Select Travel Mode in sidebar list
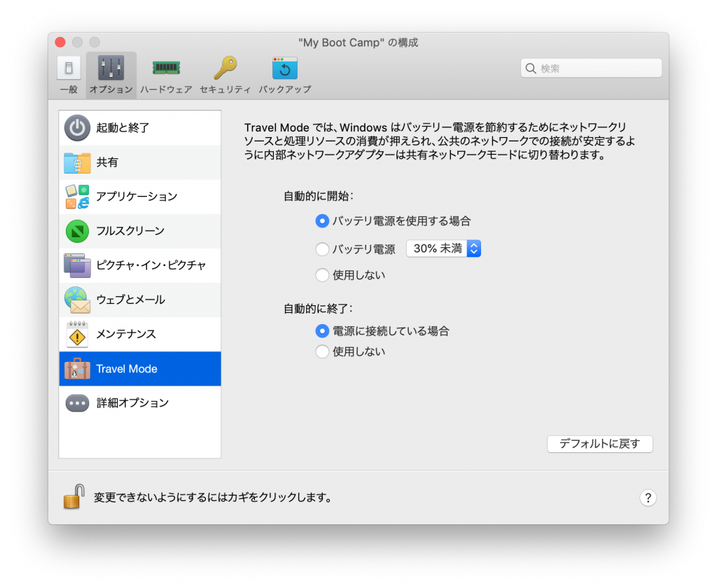Viewport: 717px width, 588px height. pyautogui.click(x=140, y=368)
